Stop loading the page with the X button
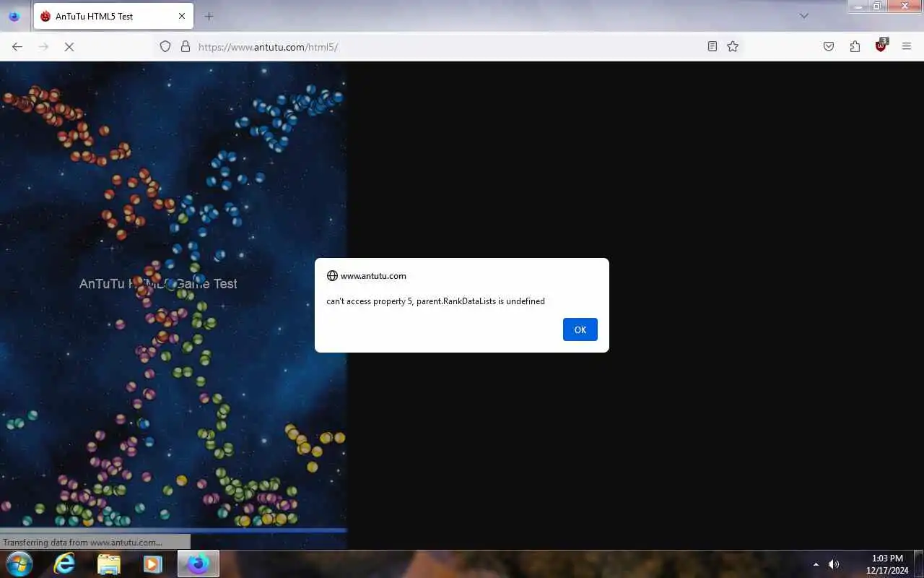Viewport: 924px width, 578px height. click(x=69, y=47)
